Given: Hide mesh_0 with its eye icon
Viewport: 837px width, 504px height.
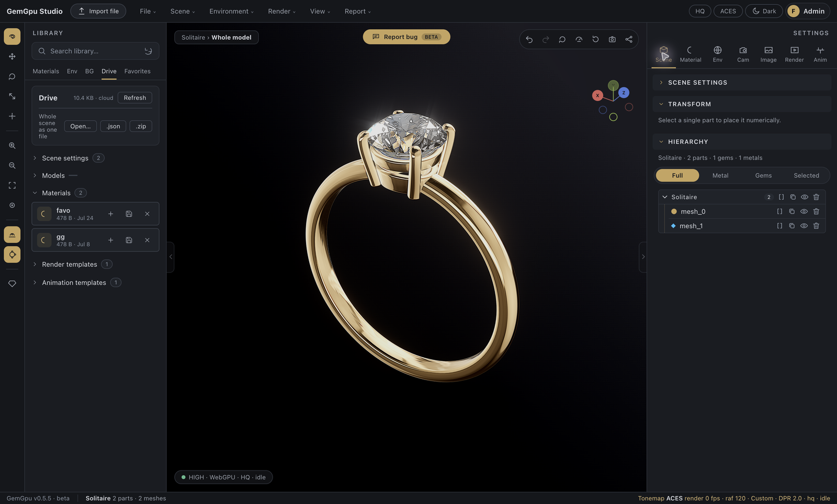Looking at the screenshot, I should point(804,211).
